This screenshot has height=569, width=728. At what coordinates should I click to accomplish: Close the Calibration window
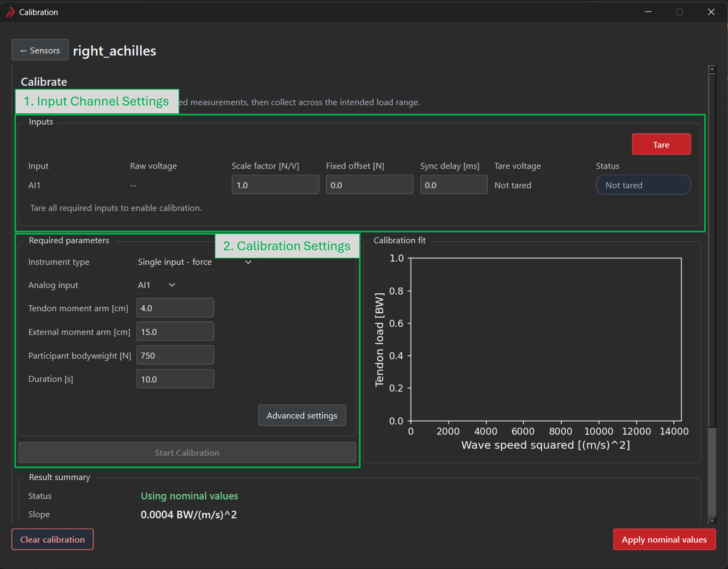[711, 12]
